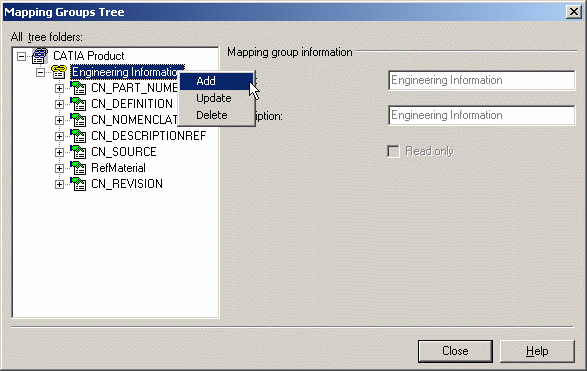The image size is (587, 371).
Task: Expand the CN_REVISION node
Action: (59, 184)
